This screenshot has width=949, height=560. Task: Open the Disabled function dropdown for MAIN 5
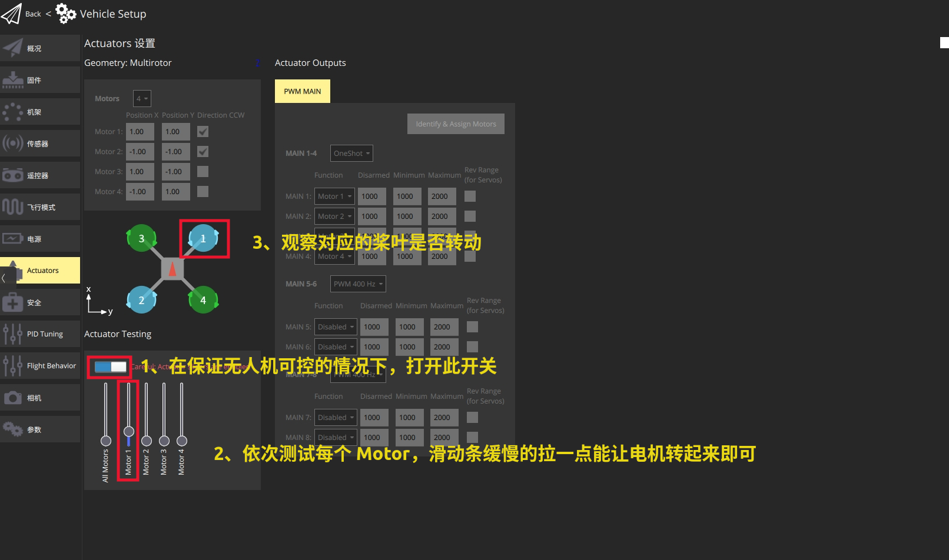pyautogui.click(x=336, y=326)
